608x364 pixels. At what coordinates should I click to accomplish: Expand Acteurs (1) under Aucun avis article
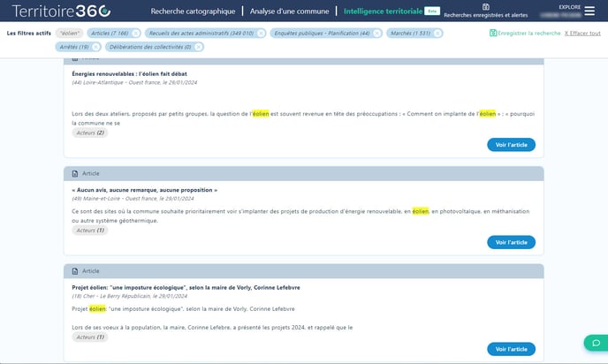[x=90, y=231]
